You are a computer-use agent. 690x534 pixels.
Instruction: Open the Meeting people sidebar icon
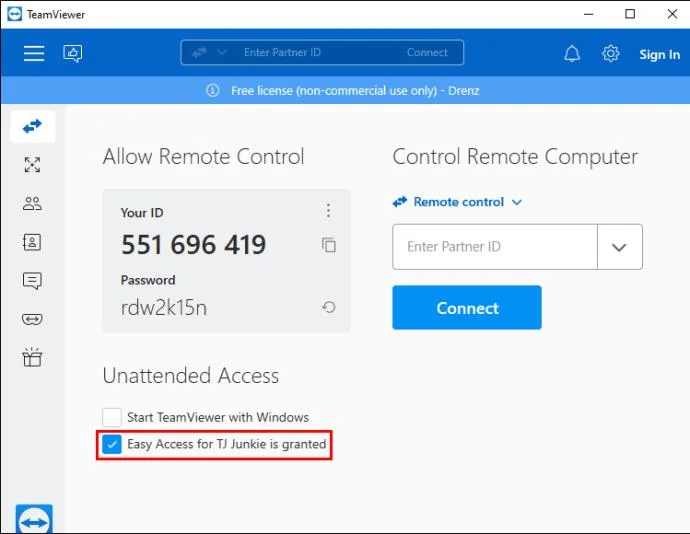click(x=33, y=203)
